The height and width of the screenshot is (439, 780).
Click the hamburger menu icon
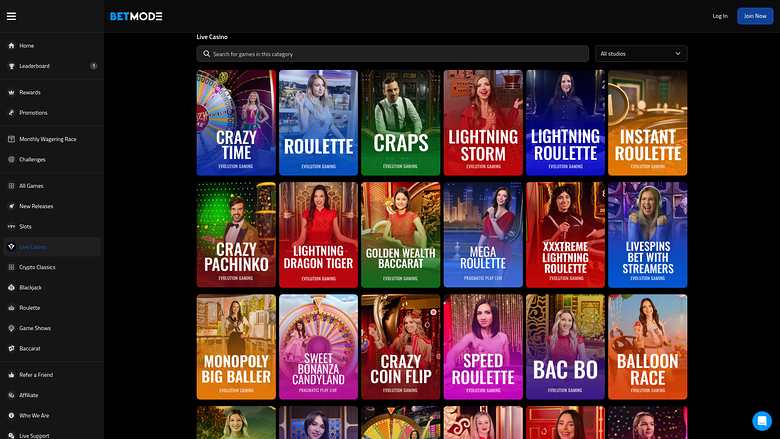point(11,16)
